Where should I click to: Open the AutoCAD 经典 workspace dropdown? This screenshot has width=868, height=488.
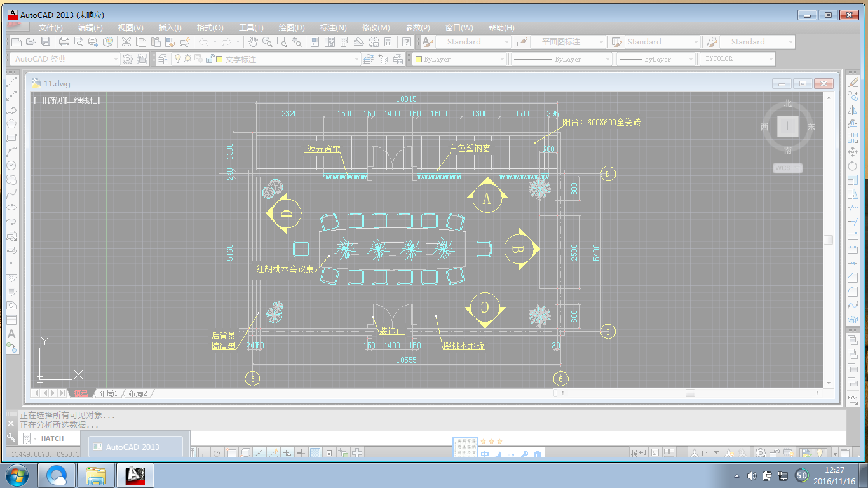pyautogui.click(x=116, y=59)
